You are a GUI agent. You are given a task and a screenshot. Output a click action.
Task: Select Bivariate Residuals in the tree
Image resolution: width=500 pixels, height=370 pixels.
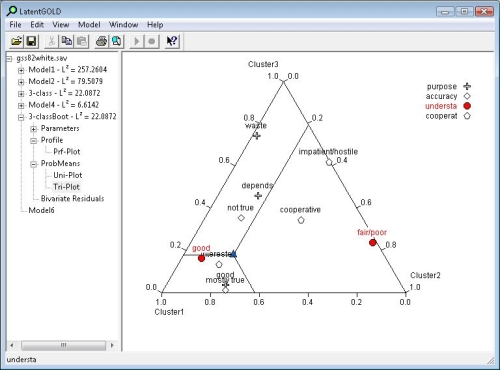click(72, 199)
